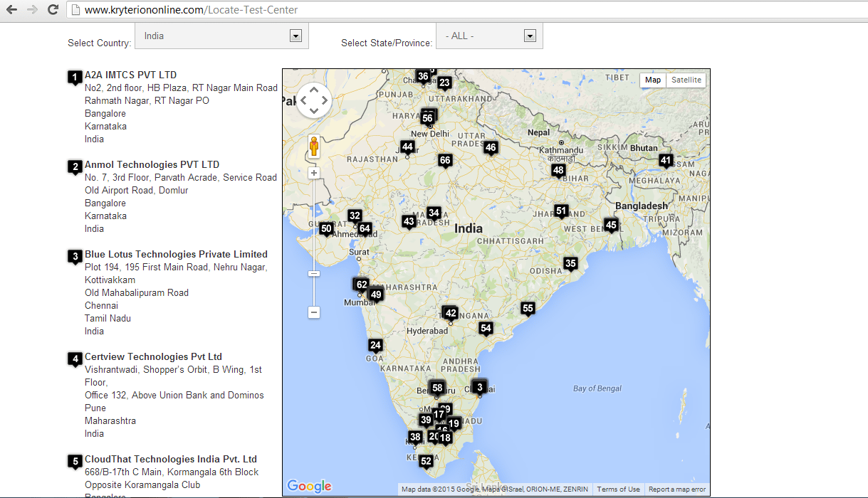Go back with the browser back arrow
Viewport: 868px width, 498px height.
point(11,10)
